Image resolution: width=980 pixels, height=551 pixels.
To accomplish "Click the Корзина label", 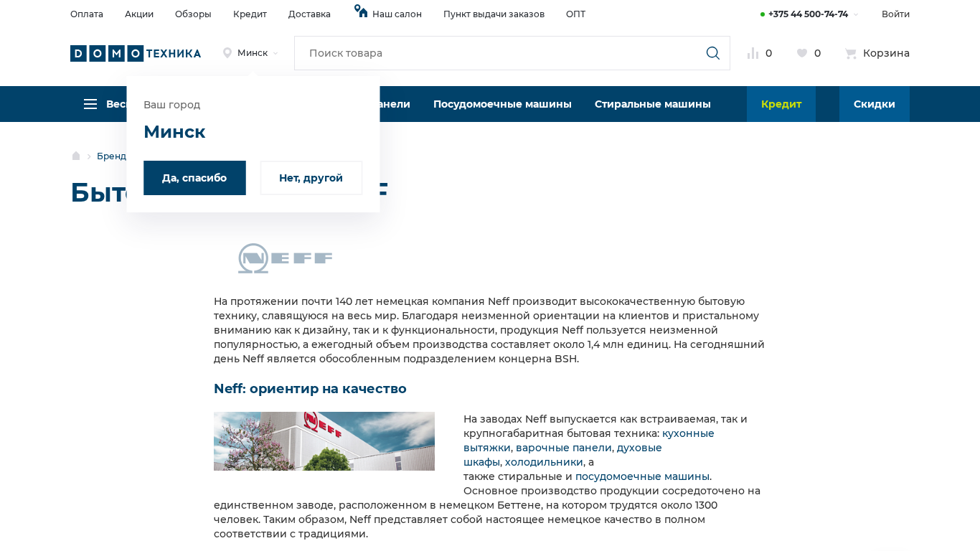I will coord(886,53).
